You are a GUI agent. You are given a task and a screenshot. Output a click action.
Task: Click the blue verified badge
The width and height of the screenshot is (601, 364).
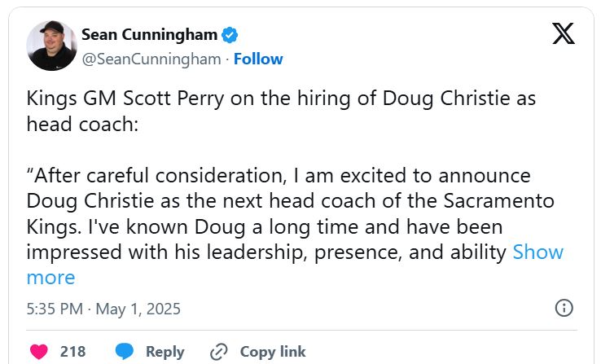tap(230, 34)
